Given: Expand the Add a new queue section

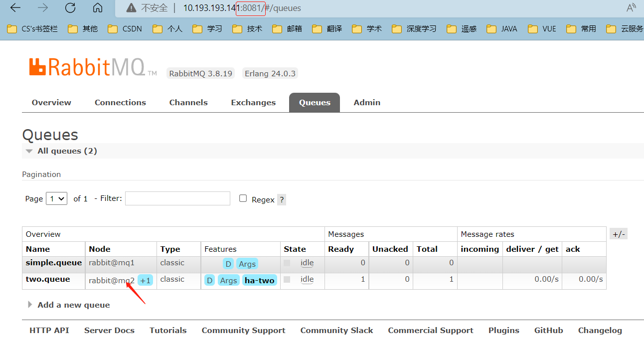Looking at the screenshot, I should (69, 305).
